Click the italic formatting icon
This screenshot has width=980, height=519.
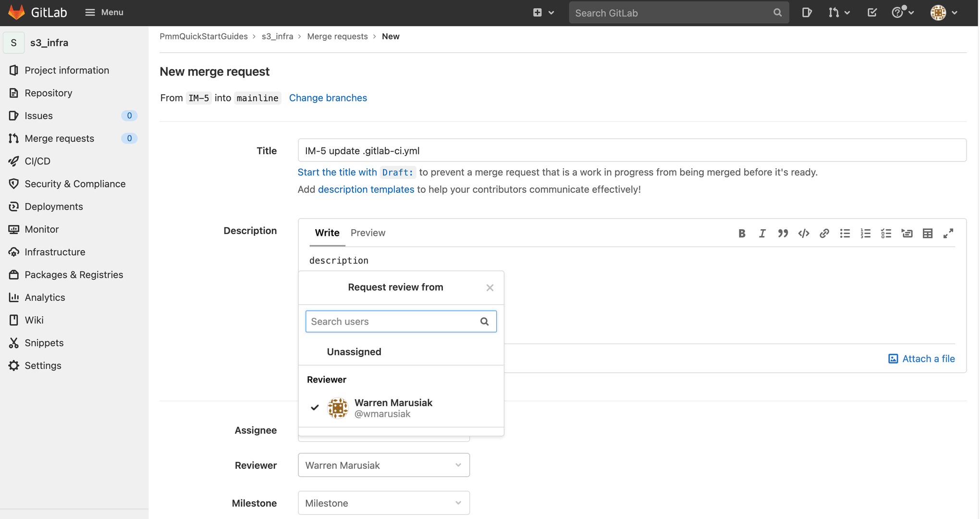[x=761, y=232]
